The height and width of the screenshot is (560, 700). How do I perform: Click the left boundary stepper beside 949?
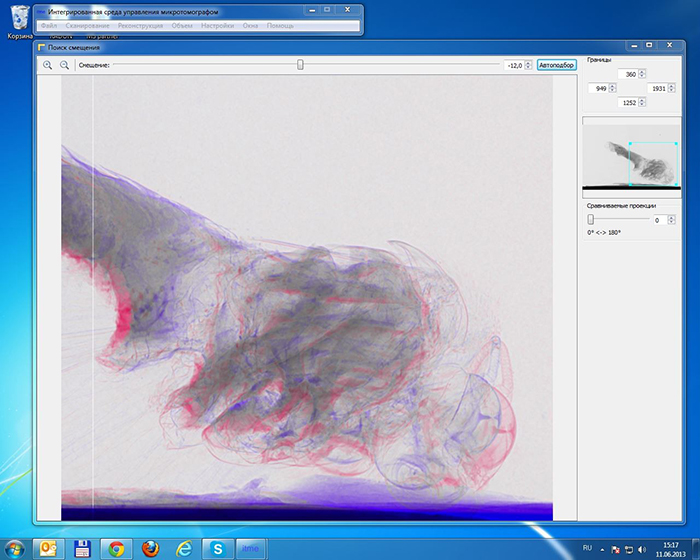614,89
